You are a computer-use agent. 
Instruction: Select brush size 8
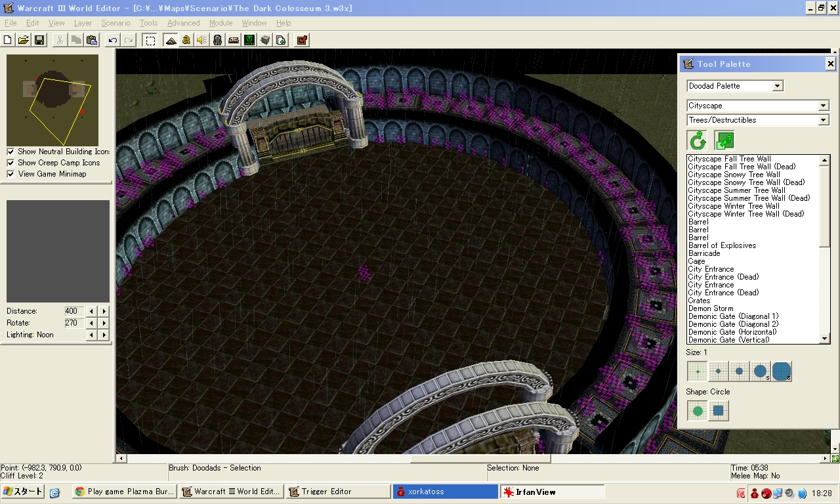(782, 371)
